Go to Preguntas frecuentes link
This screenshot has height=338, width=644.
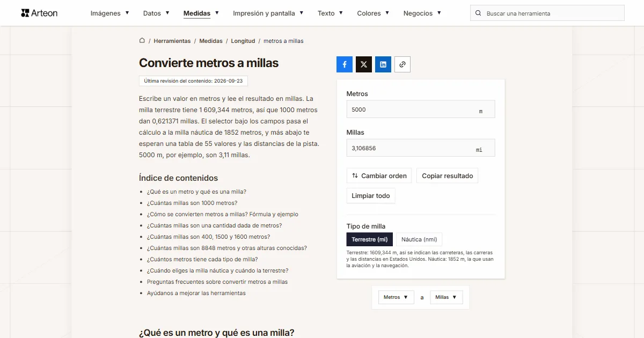pyautogui.click(x=217, y=282)
